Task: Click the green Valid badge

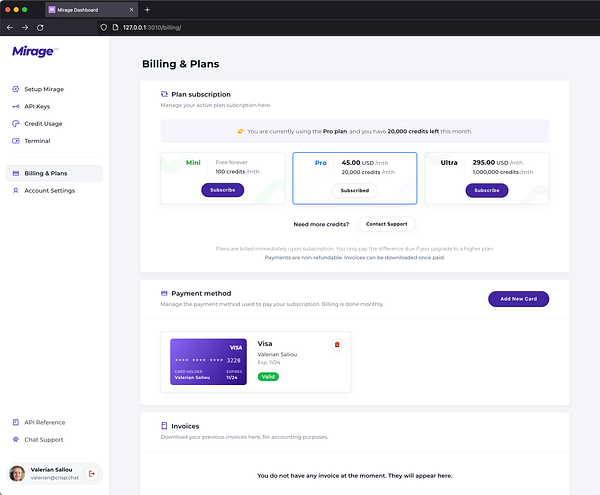Action: (268, 377)
